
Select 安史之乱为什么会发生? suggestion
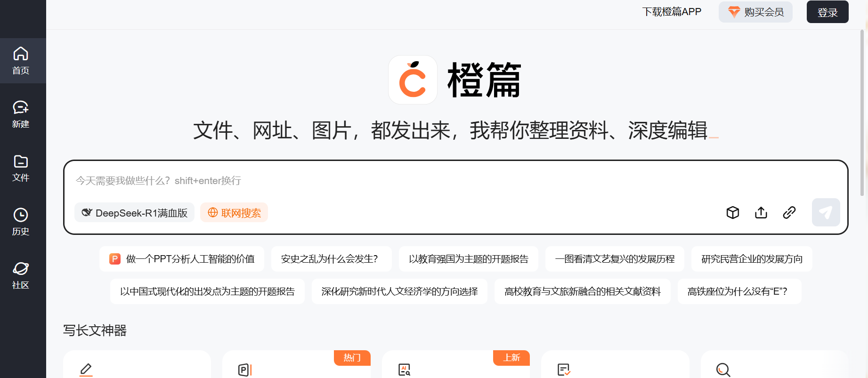click(x=332, y=259)
